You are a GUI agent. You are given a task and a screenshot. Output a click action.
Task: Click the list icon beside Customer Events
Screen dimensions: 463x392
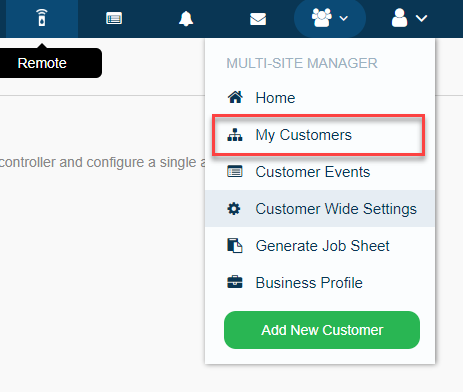point(235,172)
